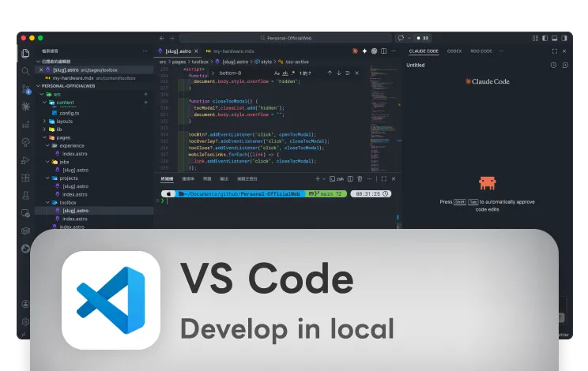
Task: Collapse the Open Editors section
Action: (x=38, y=62)
